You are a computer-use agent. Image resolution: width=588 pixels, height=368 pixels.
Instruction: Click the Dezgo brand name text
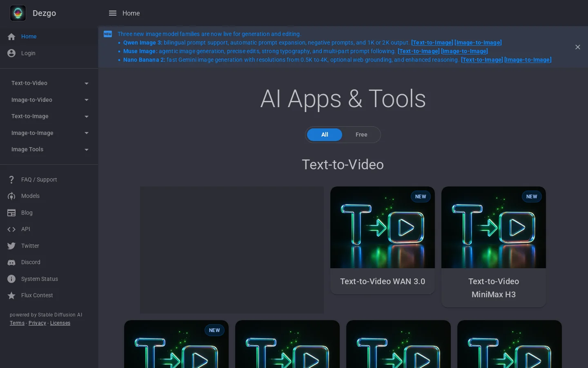44,13
